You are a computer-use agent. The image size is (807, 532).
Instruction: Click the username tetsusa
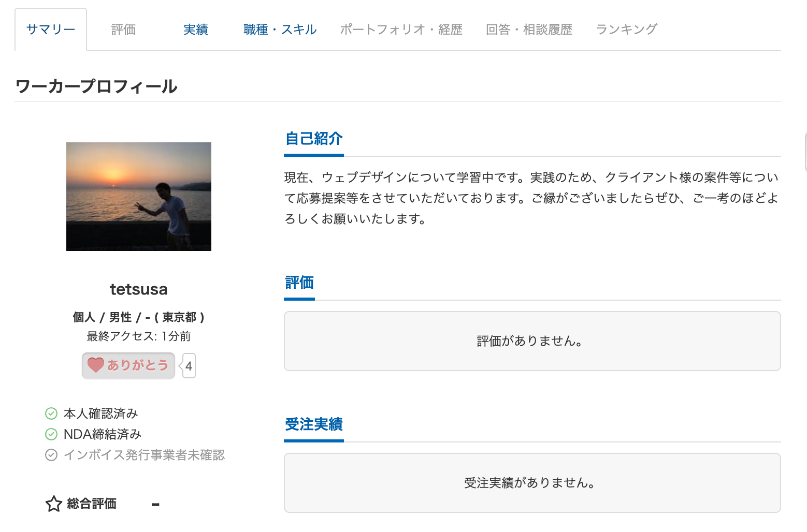(x=138, y=289)
